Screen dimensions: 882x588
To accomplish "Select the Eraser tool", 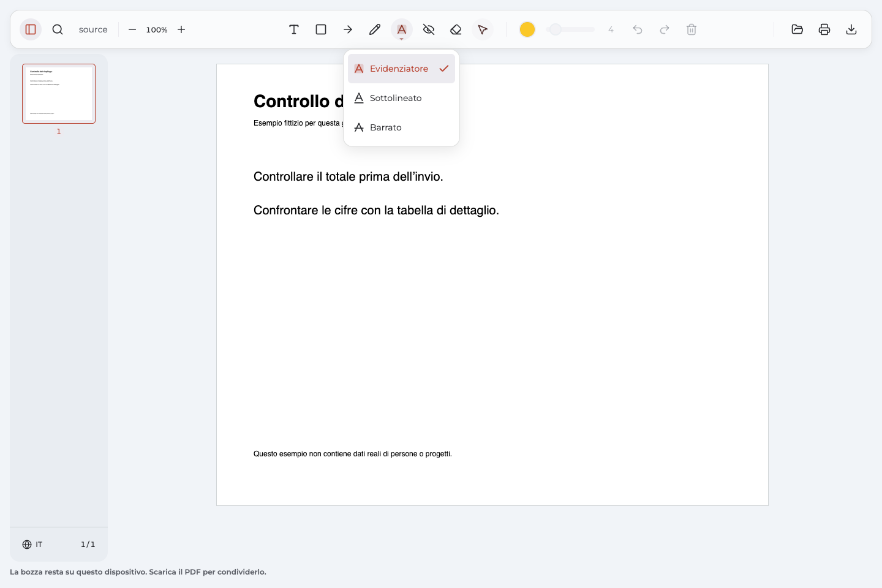I will click(x=456, y=29).
